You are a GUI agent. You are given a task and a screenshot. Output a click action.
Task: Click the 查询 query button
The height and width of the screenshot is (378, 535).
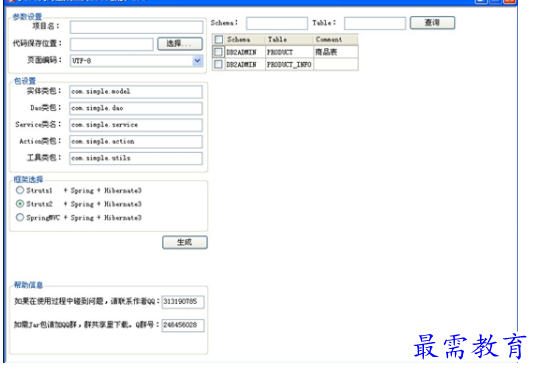tap(432, 23)
